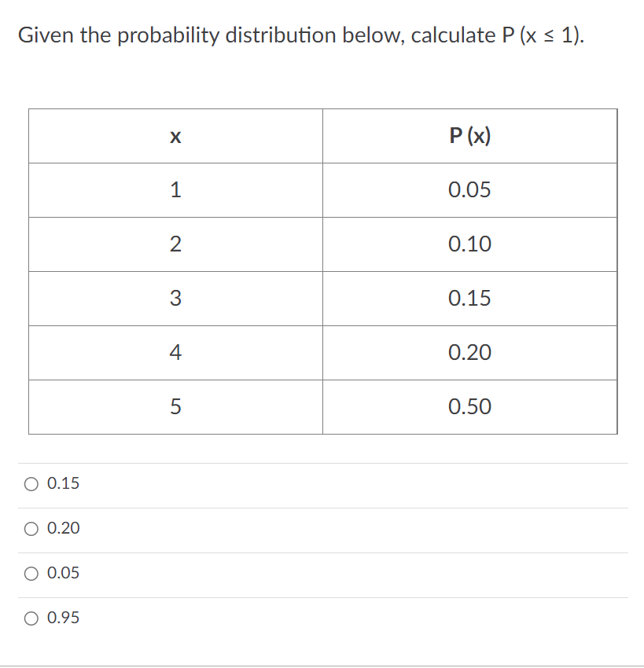The height and width of the screenshot is (668, 644).
Task: Click the probability value 0.15 in the table
Action: tap(470, 299)
